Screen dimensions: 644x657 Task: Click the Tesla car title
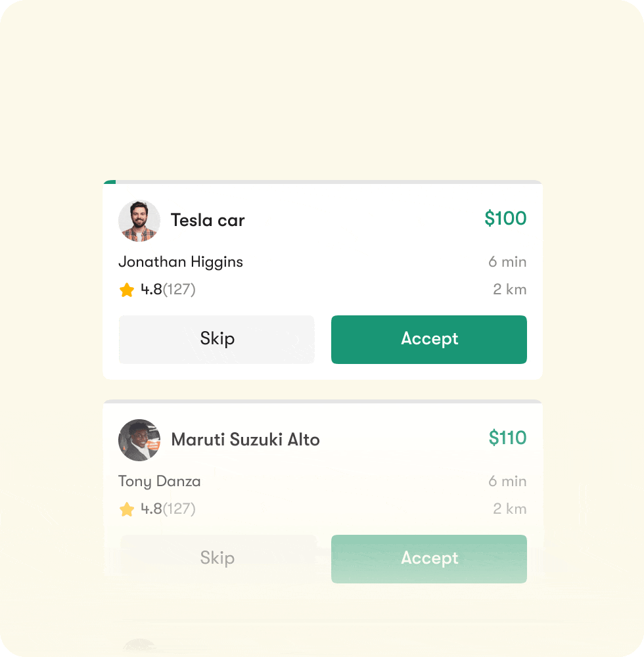click(208, 220)
